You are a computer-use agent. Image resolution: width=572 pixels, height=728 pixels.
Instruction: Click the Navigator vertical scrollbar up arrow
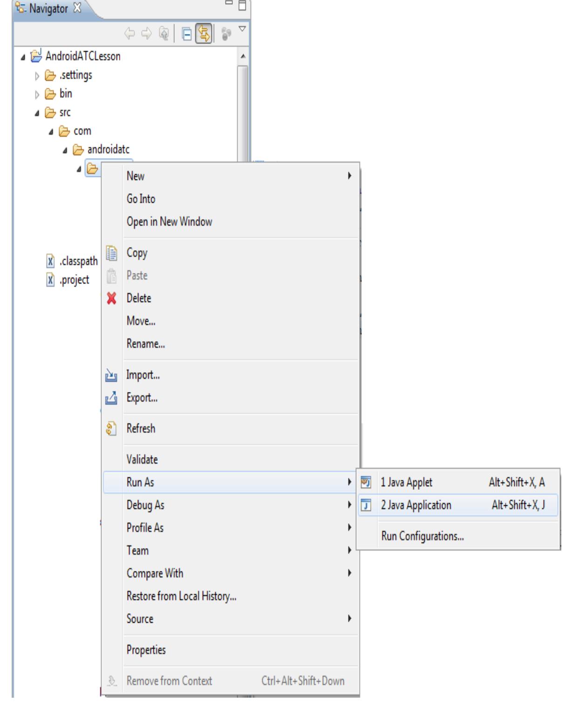click(242, 56)
